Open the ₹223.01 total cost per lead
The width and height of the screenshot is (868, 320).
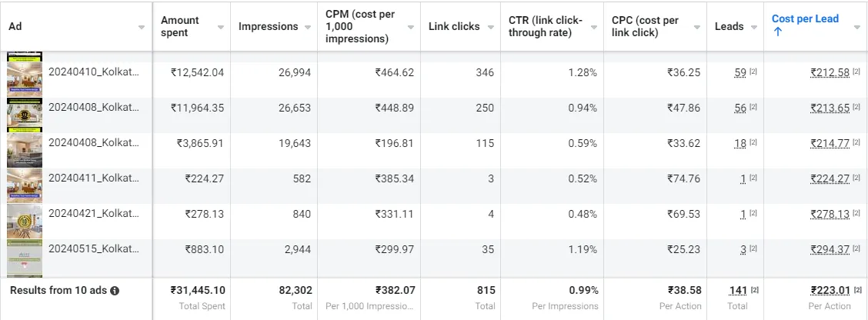(x=830, y=290)
